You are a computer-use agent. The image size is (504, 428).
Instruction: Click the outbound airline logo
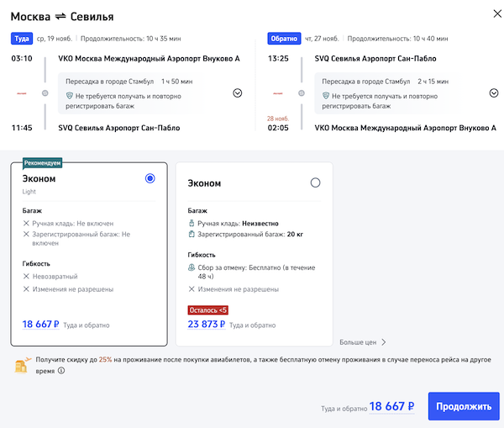(x=22, y=93)
